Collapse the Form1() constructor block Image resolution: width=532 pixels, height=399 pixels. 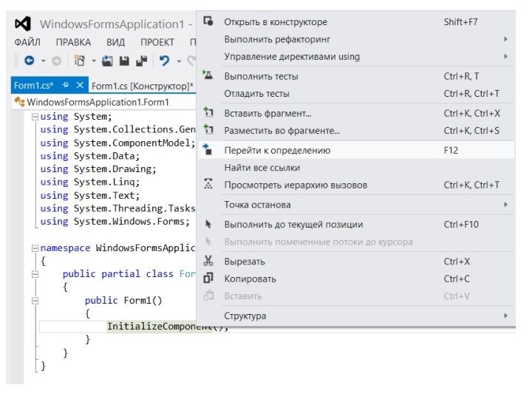click(35, 301)
